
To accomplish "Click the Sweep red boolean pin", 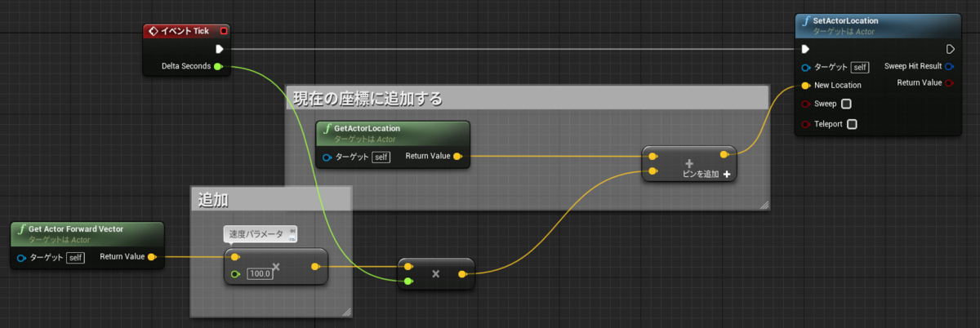I will (806, 104).
